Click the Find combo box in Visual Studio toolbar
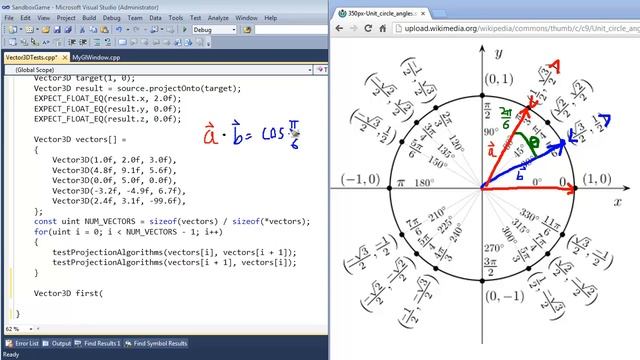640x360 pixels. pyautogui.click(x=291, y=30)
